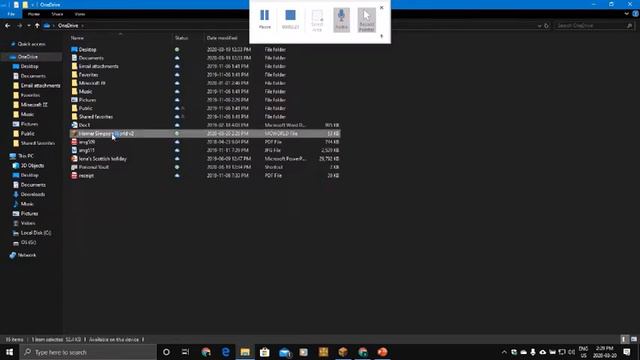The width and height of the screenshot is (640, 360).
Task: Select the Doc1 Word document
Action: pos(84,125)
